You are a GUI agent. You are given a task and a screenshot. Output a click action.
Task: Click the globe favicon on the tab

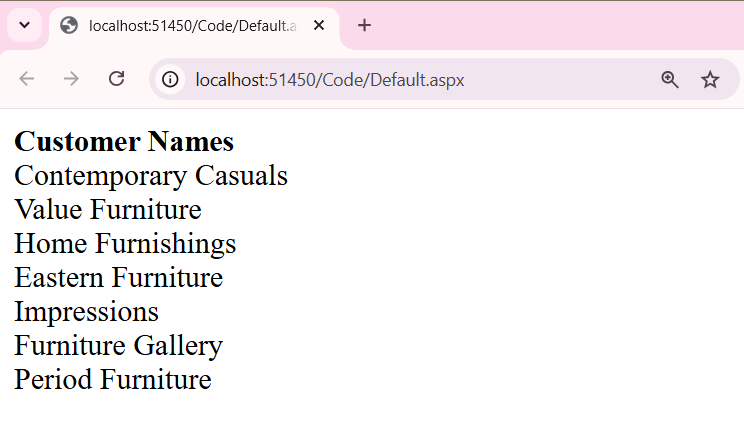69,25
